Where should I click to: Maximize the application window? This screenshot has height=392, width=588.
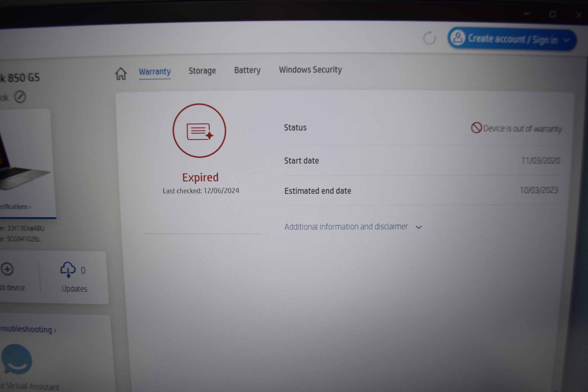tap(552, 14)
